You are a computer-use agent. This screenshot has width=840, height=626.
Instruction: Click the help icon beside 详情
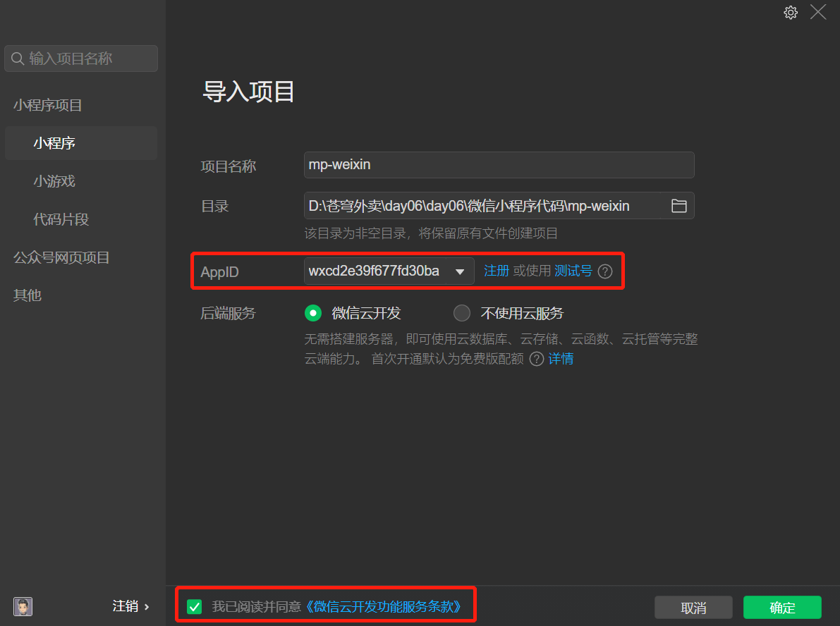coord(537,359)
